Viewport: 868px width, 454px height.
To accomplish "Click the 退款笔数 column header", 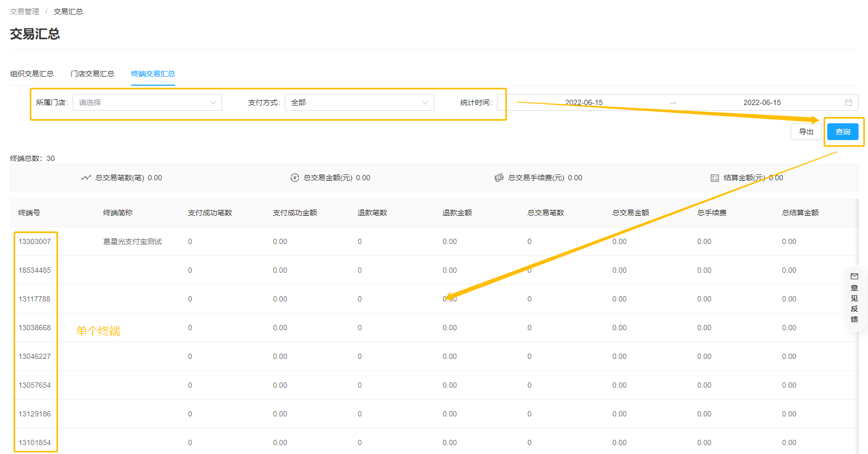I will click(x=372, y=213).
